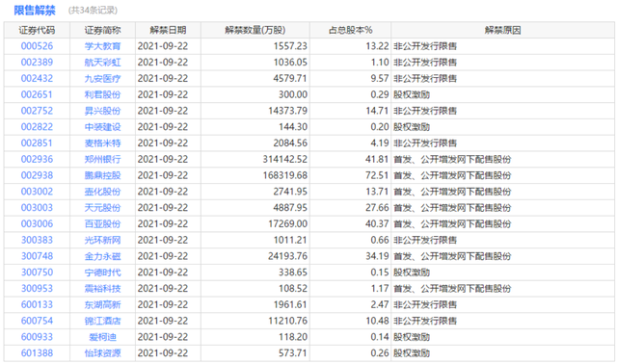Viewport: 617px width, 364px height.
Task: Click the 证券代码 column header
Action: [x=37, y=30]
